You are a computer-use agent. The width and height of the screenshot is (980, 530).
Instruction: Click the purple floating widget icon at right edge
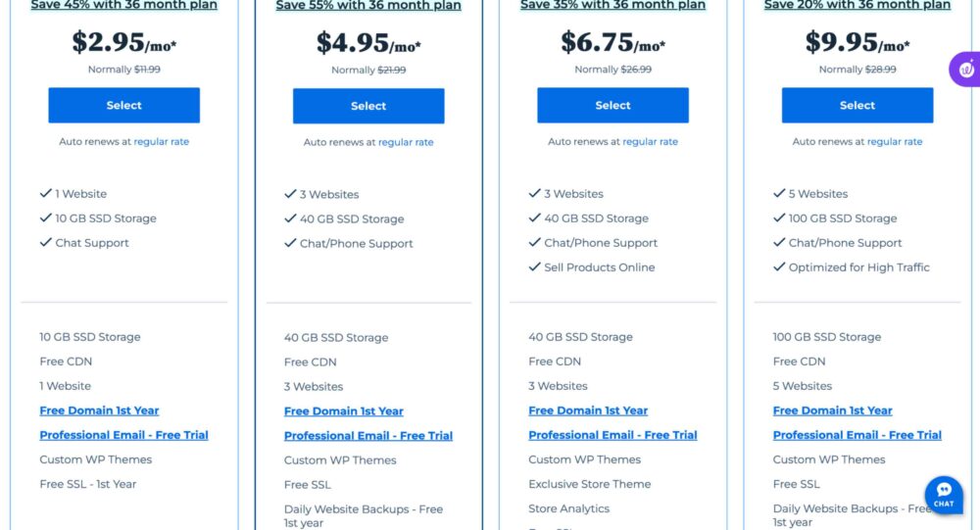click(965, 69)
